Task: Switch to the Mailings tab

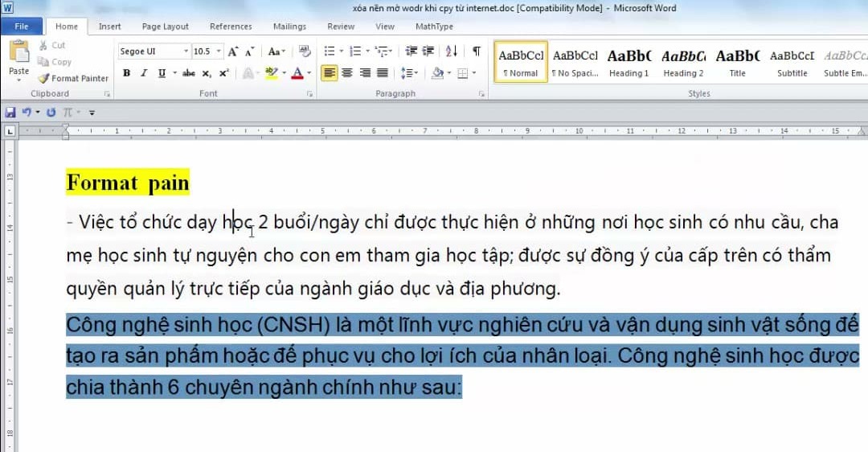Action: [x=289, y=27]
